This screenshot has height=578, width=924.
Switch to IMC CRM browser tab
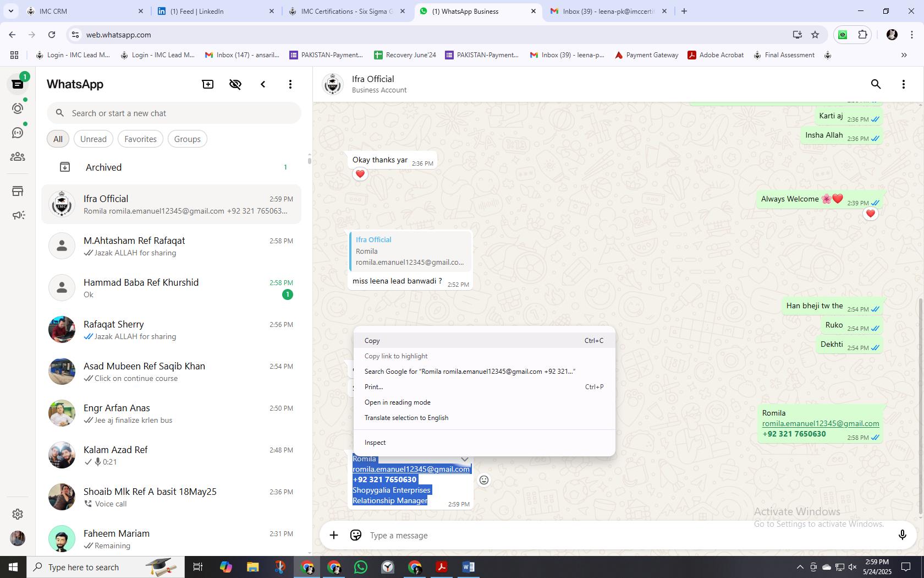pyautogui.click(x=86, y=11)
